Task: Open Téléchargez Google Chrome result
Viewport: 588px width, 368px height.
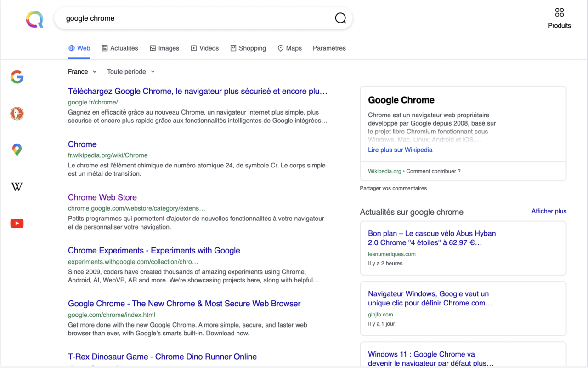Action: tap(198, 92)
